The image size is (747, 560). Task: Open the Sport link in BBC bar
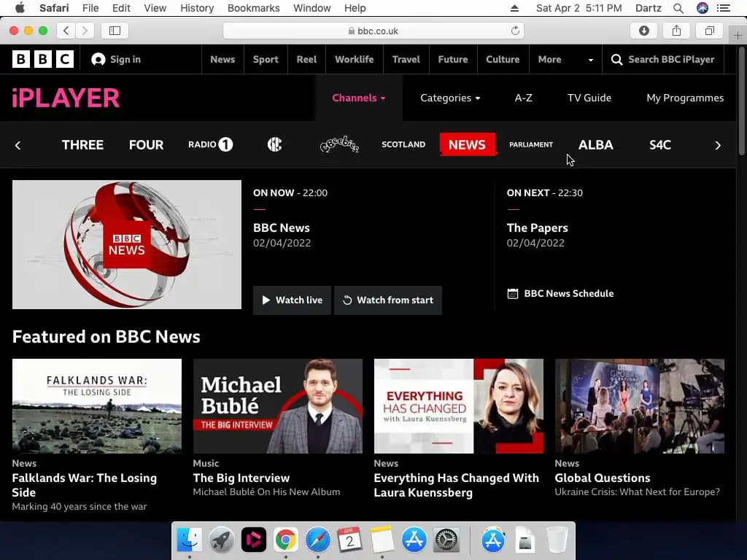(266, 60)
